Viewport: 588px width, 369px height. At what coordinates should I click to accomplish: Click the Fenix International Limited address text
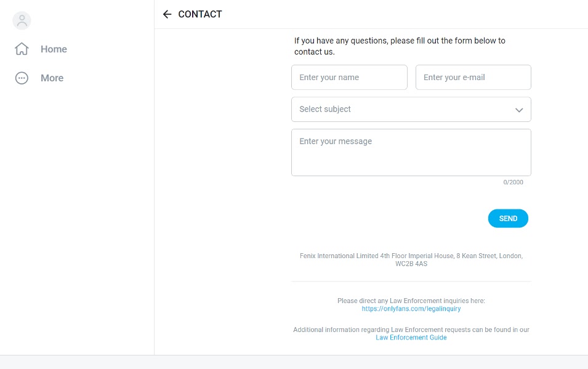pyautogui.click(x=411, y=260)
